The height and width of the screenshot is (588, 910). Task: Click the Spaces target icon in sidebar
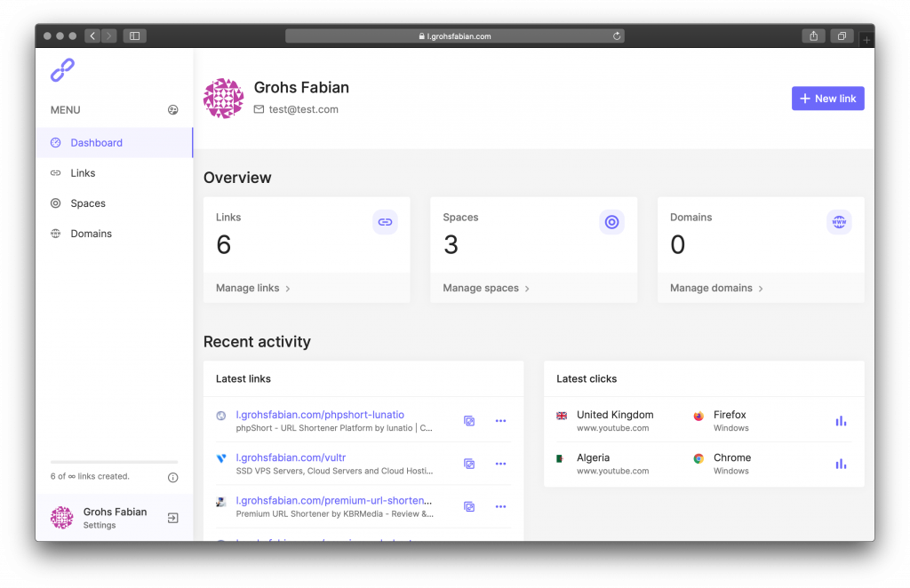pos(56,203)
